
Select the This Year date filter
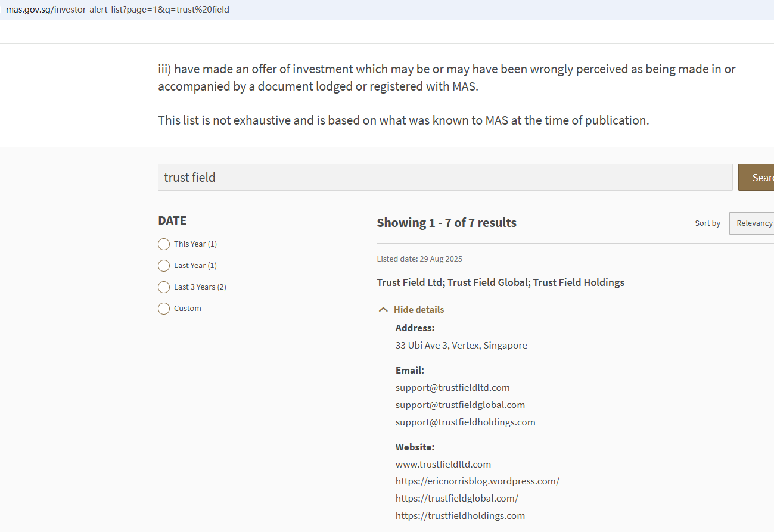(164, 244)
